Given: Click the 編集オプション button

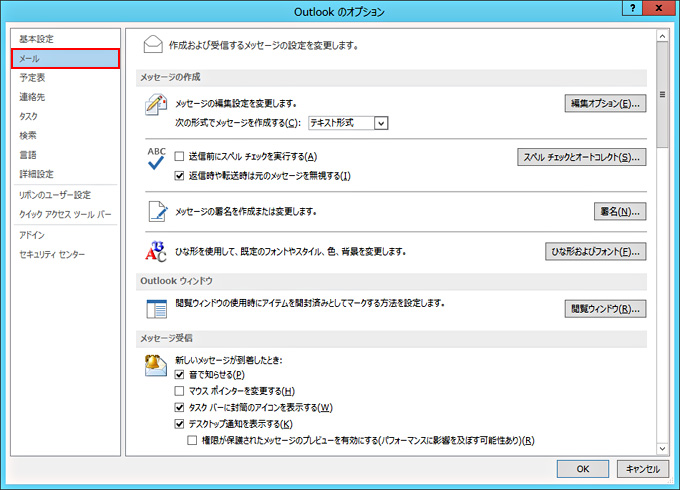Looking at the screenshot, I should 604,103.
